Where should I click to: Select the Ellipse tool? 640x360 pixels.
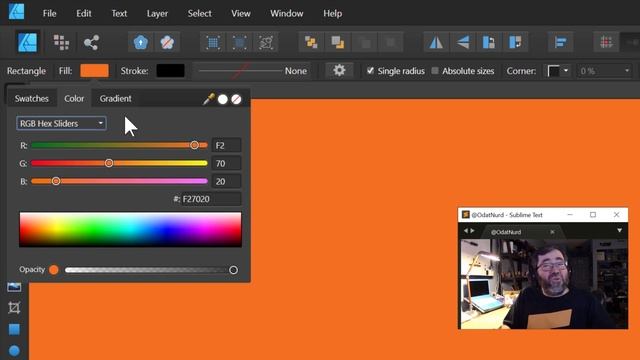[x=14, y=351]
